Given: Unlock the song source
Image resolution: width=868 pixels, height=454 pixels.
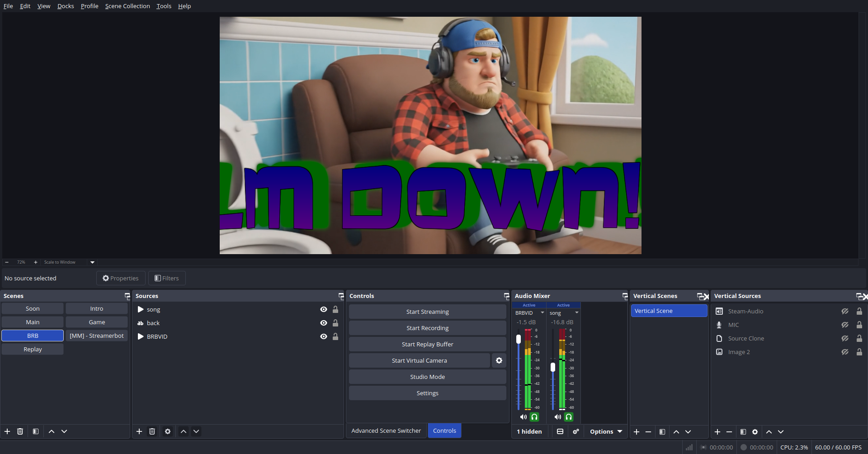Looking at the screenshot, I should [335, 309].
